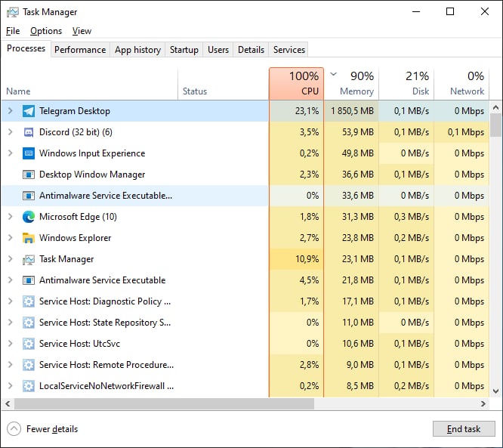Expand the Discord (32 bit) process group

pos(11,132)
